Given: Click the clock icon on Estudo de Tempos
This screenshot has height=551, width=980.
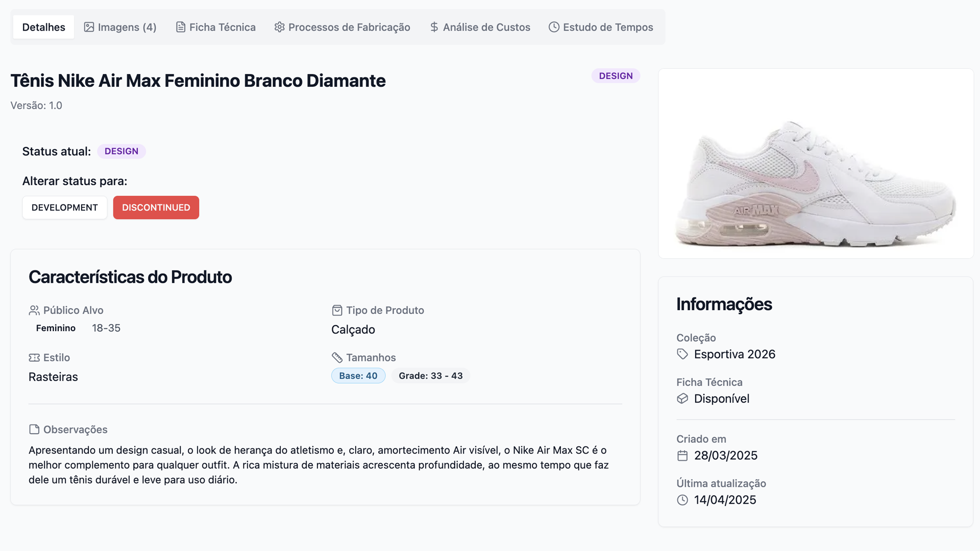Looking at the screenshot, I should click(553, 27).
